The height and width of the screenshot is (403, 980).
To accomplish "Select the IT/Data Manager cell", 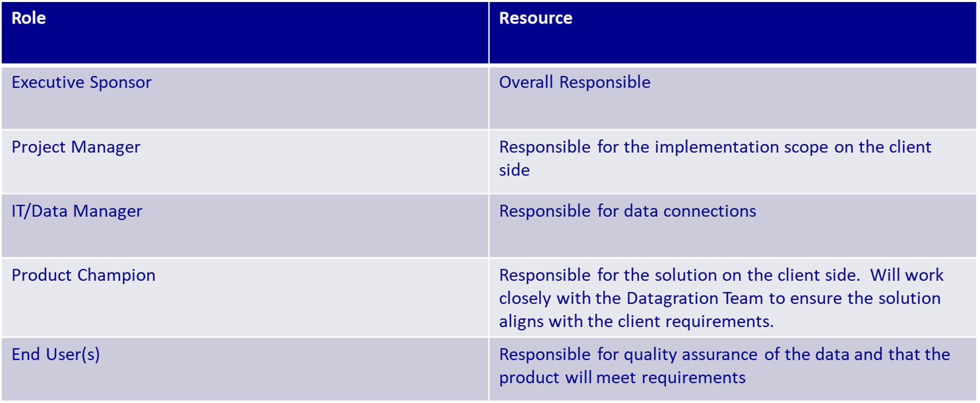I will pyautogui.click(x=245, y=226).
